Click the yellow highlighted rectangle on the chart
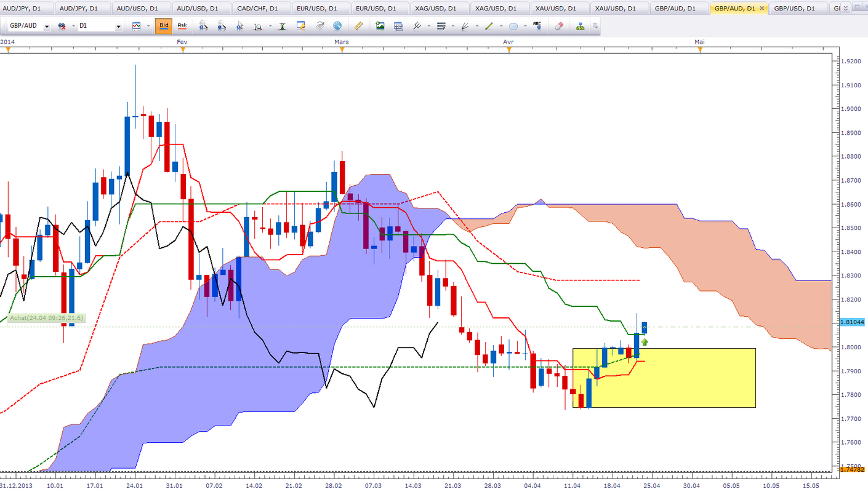Screen dimensions: 868x492 (664, 378)
